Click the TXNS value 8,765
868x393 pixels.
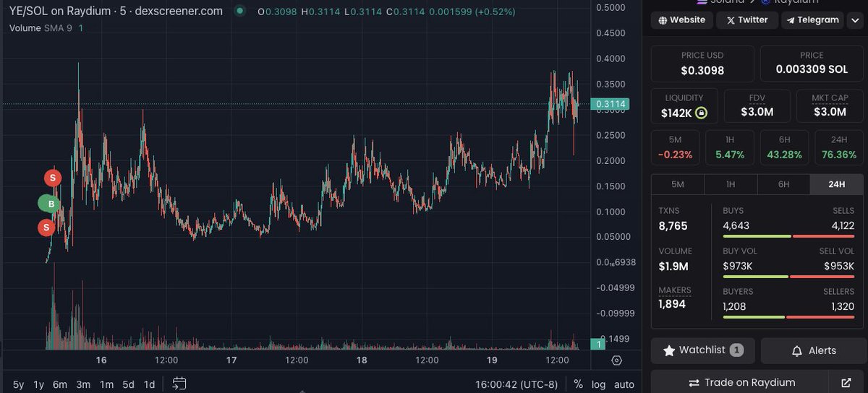coord(673,226)
